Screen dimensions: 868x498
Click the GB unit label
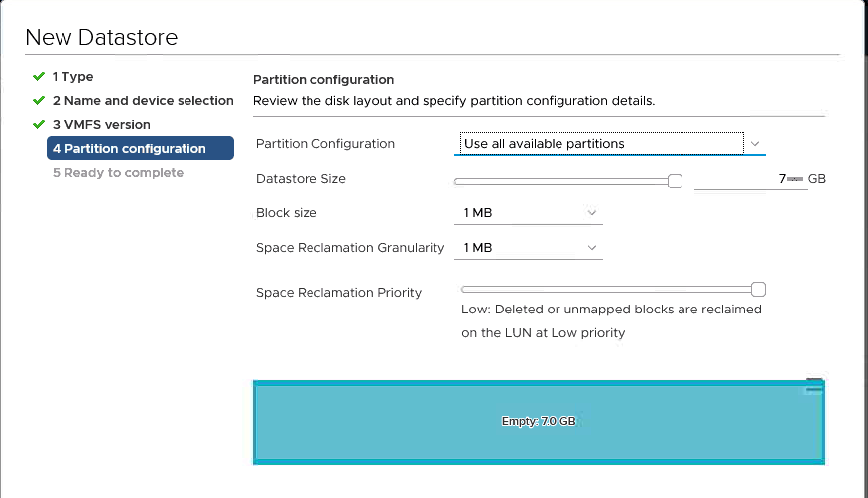(x=817, y=179)
